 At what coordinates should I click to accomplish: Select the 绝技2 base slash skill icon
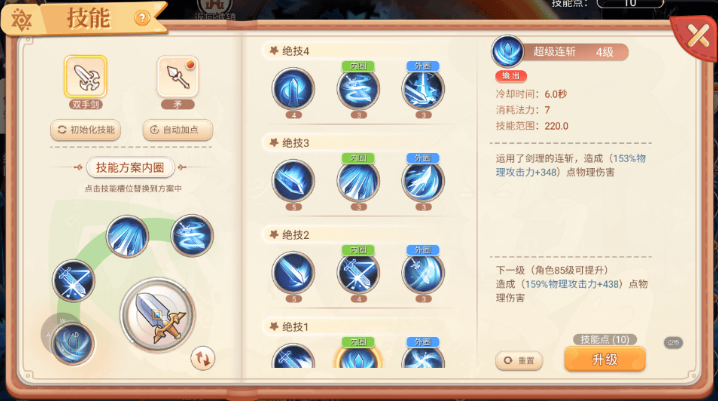point(293,273)
